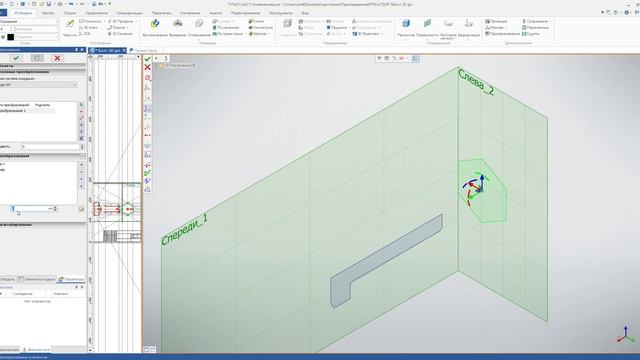This screenshot has width=640, height=360.
Task: Confirm the operation with the green check button
Action: click(16, 58)
